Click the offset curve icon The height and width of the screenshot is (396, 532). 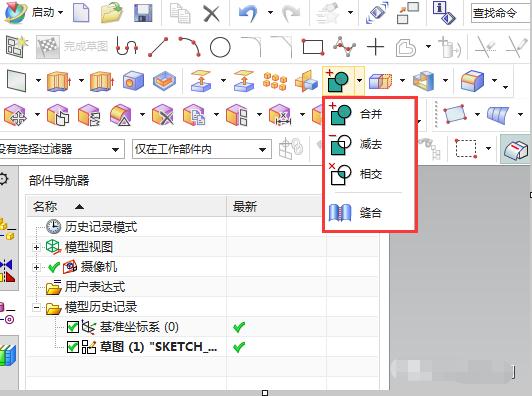pyautogui.click(x=406, y=47)
